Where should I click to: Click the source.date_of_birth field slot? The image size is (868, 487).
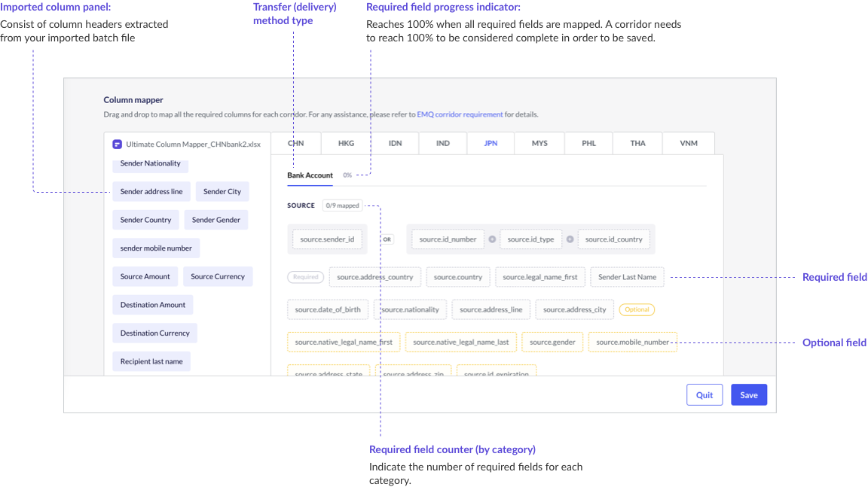(x=327, y=309)
